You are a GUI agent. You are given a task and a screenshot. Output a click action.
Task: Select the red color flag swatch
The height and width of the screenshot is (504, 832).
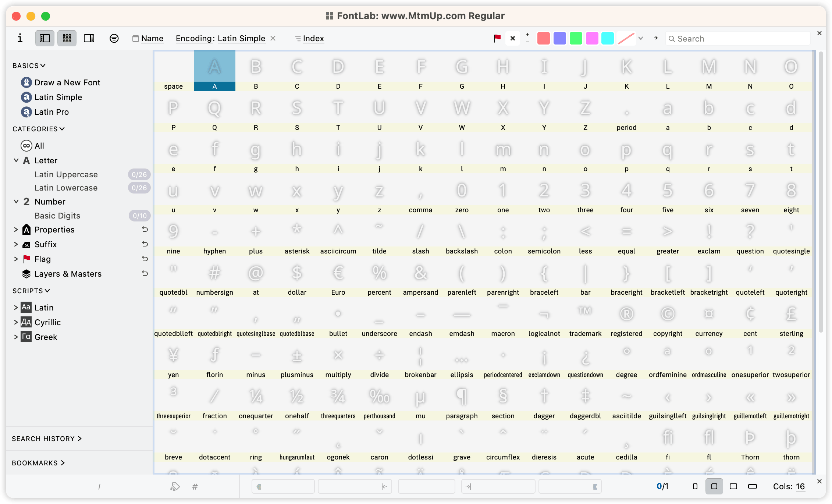(x=543, y=38)
